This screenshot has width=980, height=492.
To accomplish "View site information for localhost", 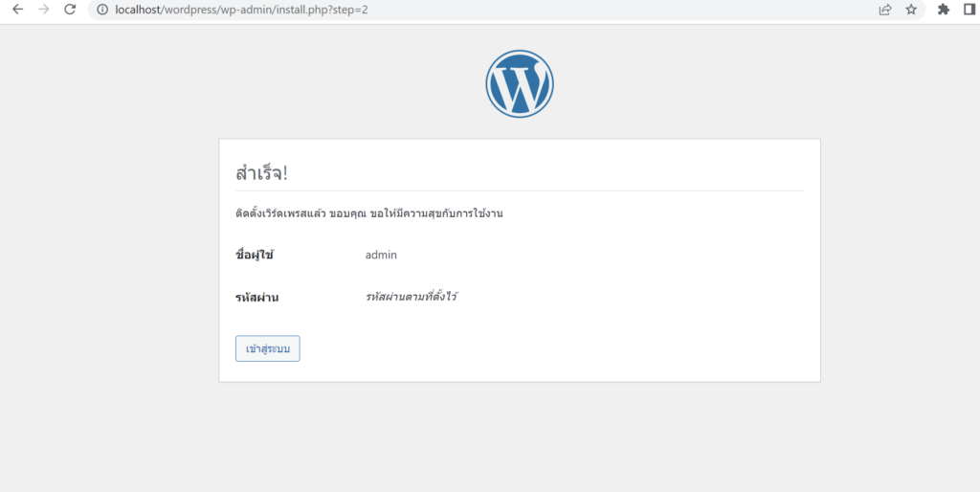I will point(101,10).
